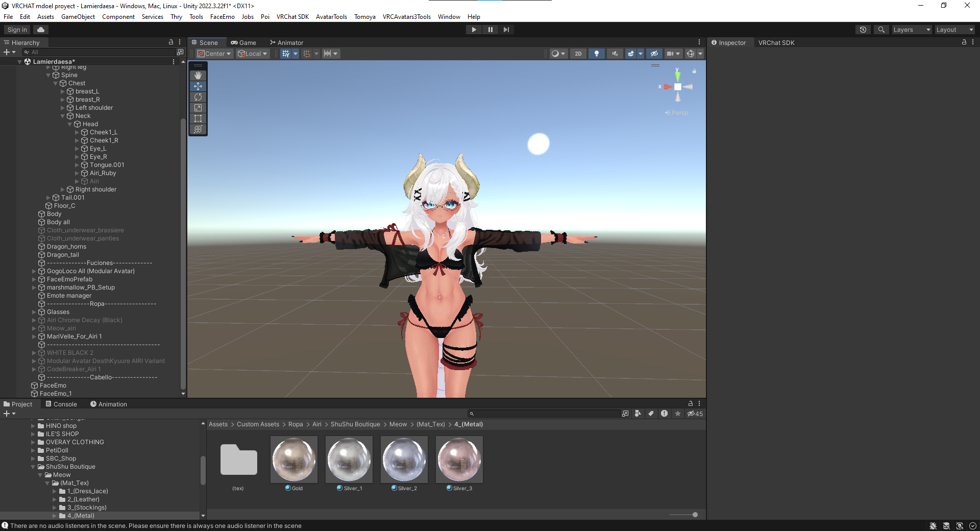
Task: Click the Lamierdaesa scene options three-dot icon
Action: [x=174, y=62]
